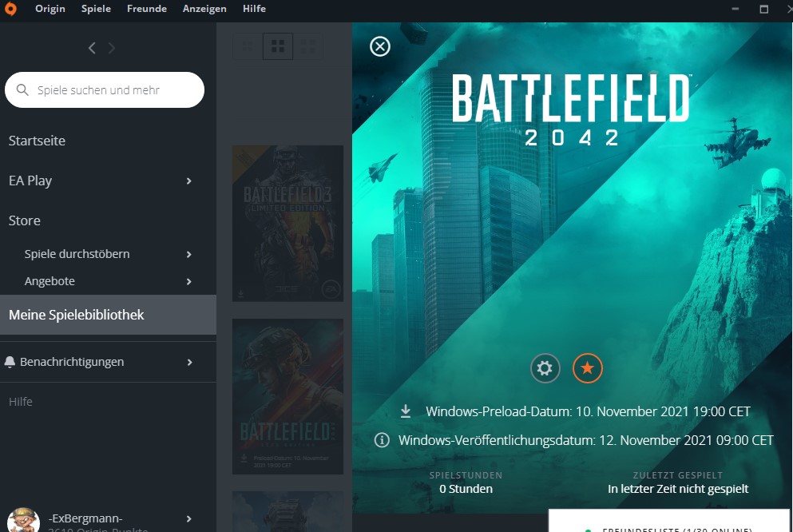
Task: Switch to medium tile grid view
Action: pos(278,46)
